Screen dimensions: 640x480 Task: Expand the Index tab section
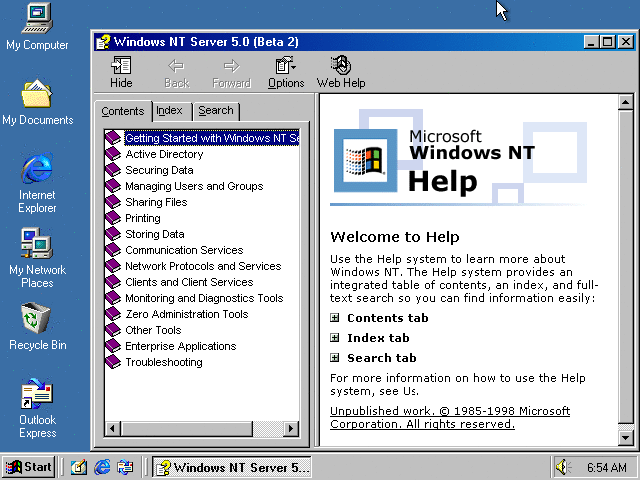coord(335,338)
